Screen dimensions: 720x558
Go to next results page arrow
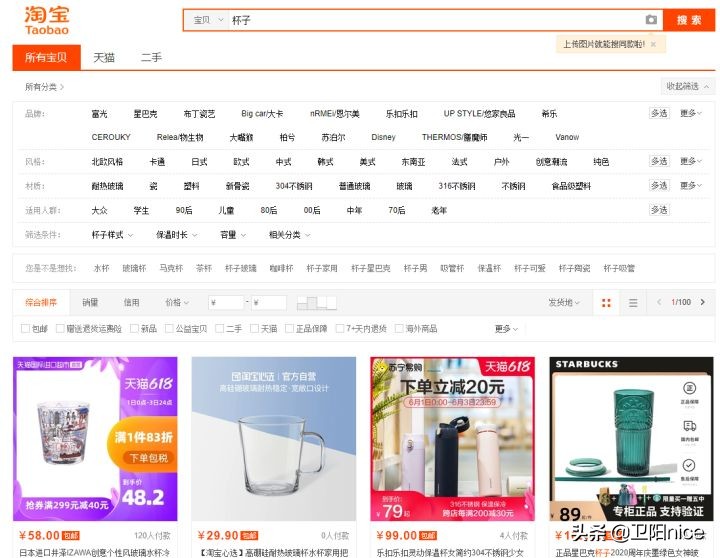[703, 302]
